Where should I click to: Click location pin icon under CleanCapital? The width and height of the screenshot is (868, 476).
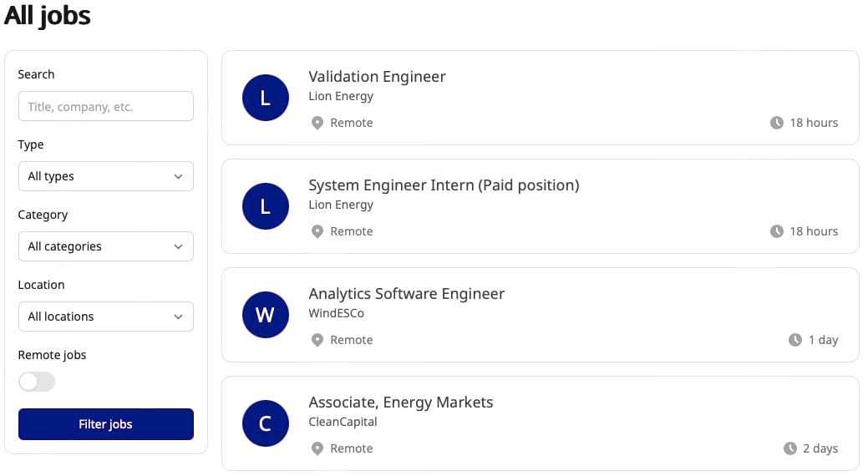click(x=317, y=448)
